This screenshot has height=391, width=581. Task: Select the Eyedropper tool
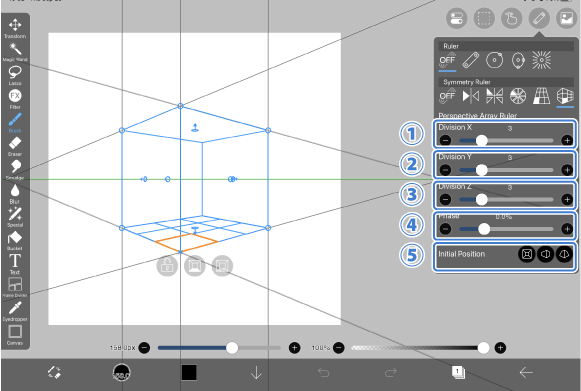[x=15, y=311]
